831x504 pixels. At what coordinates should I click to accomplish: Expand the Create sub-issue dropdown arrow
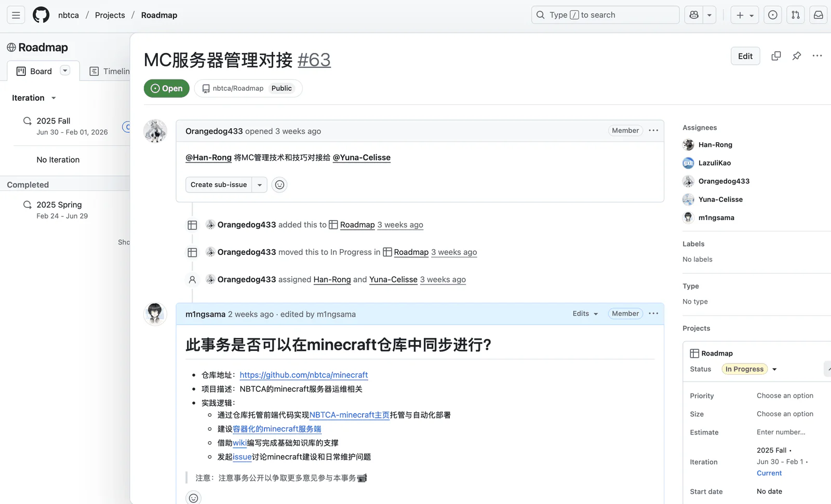coord(260,185)
